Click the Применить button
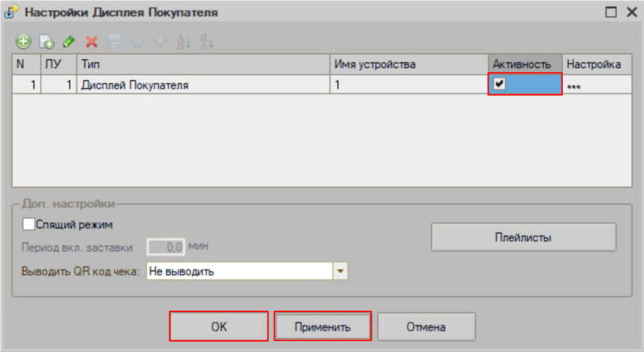This screenshot has width=644, height=352. pos(323,327)
